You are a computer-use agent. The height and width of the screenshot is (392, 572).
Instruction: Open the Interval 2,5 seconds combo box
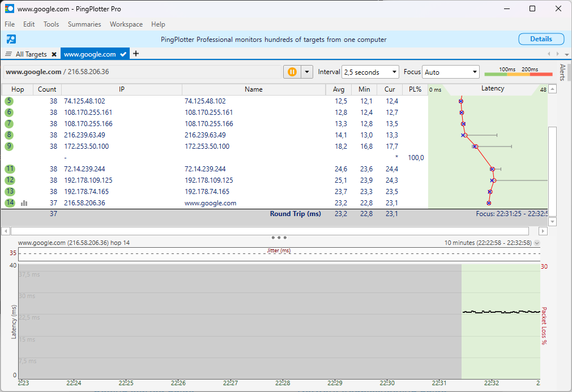point(370,72)
